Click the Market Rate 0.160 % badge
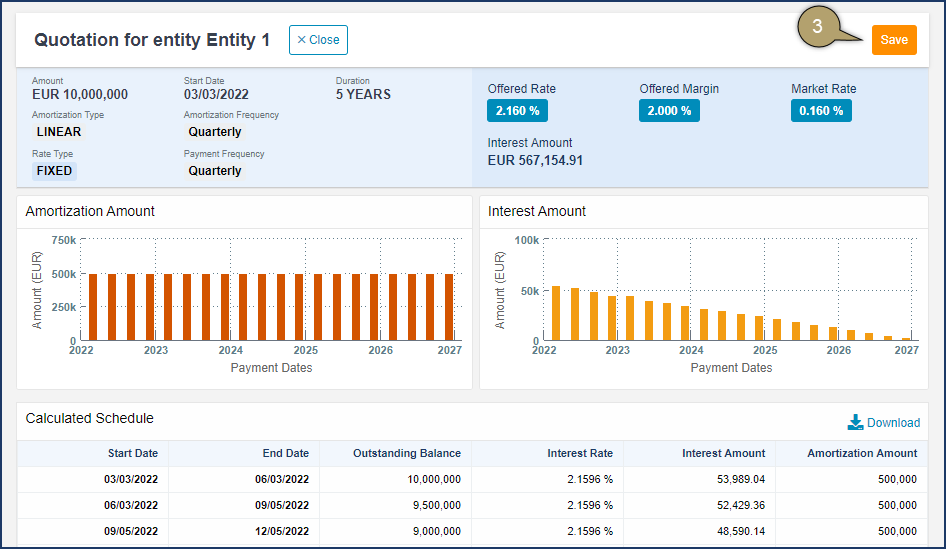The width and height of the screenshot is (946, 549). point(821,111)
